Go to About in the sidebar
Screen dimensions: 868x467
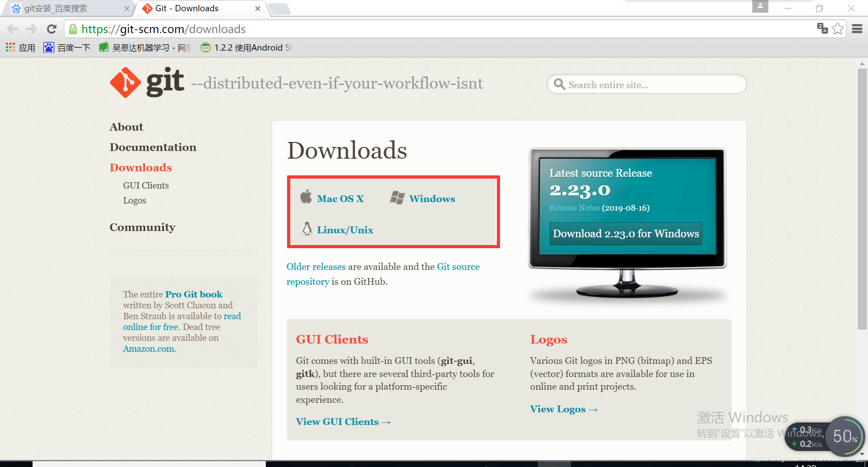click(126, 127)
